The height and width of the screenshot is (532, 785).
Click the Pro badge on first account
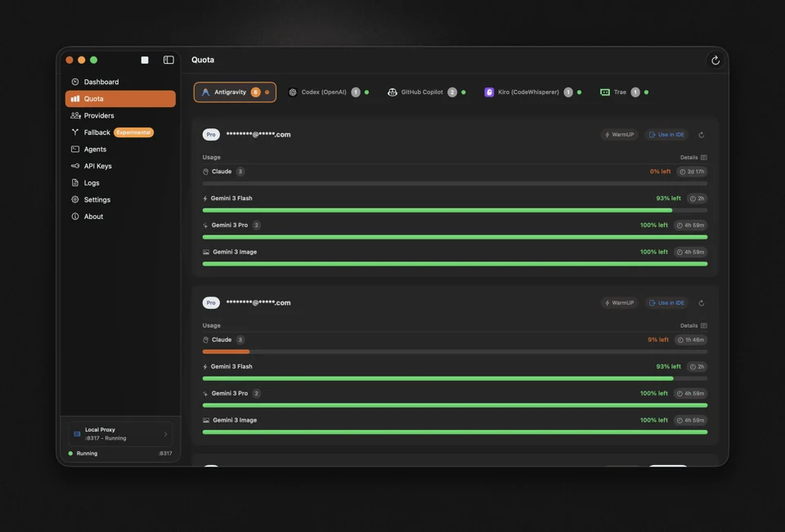pyautogui.click(x=211, y=135)
